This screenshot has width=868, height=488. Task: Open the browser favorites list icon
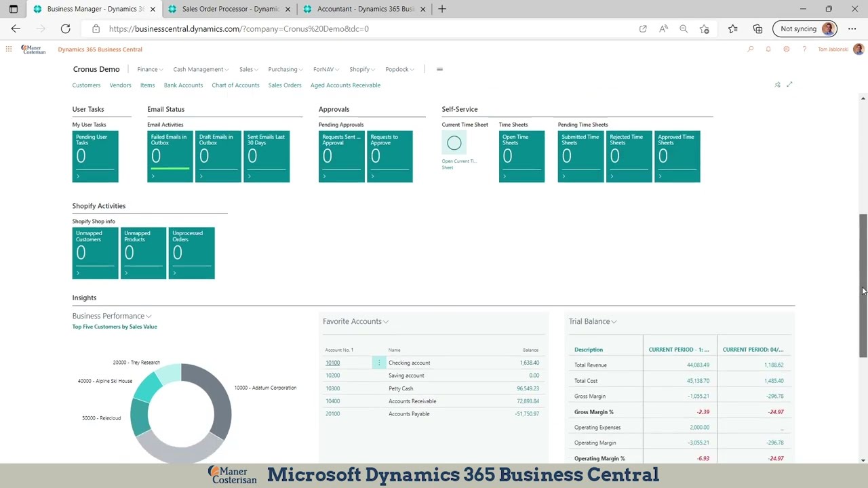733,28
